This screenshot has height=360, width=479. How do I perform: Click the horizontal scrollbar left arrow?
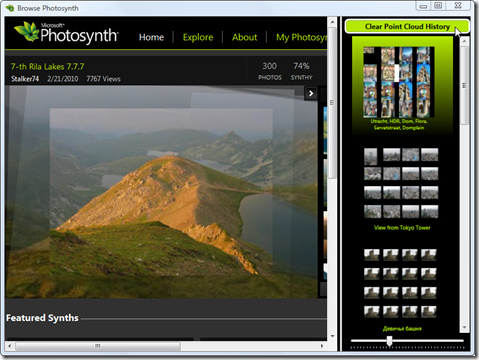point(10,346)
